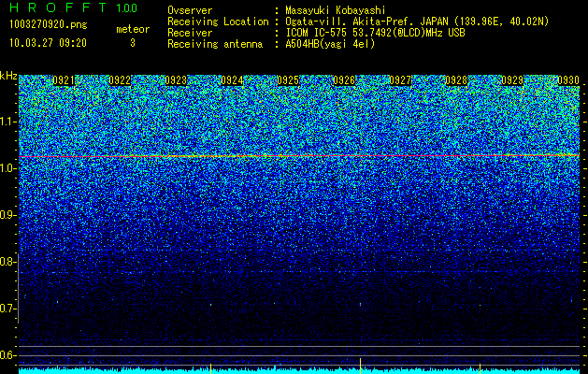This screenshot has width=588, height=374.
Task: Click the 0923 time marker
Action: click(x=176, y=80)
